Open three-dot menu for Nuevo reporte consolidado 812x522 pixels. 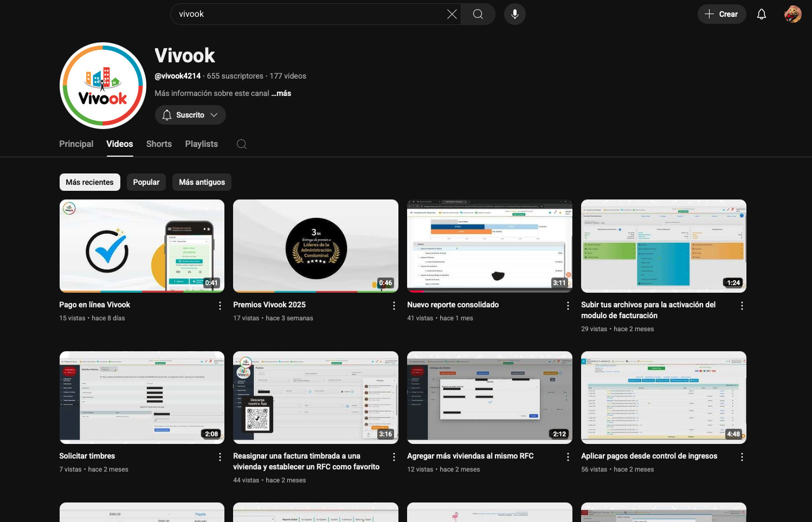pos(568,306)
